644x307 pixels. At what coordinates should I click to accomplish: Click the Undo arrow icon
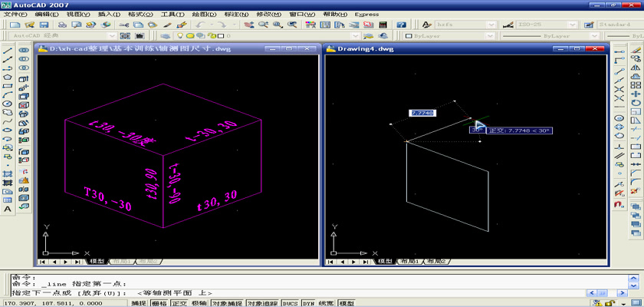pyautogui.click(x=200, y=25)
